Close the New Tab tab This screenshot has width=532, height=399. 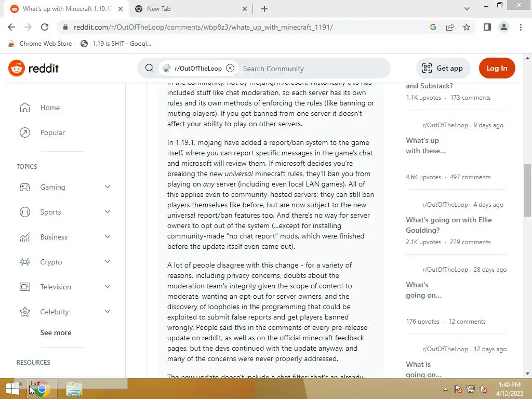coord(245,9)
